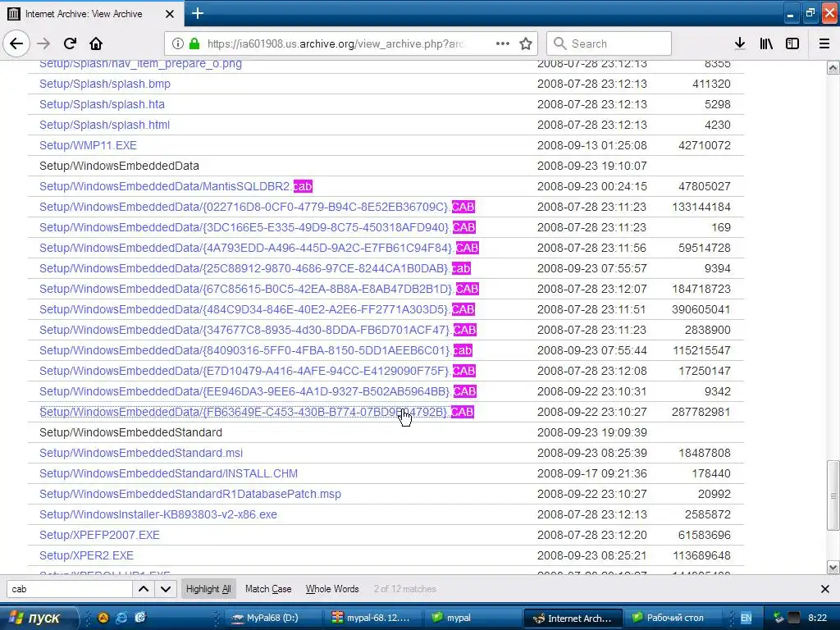
Task: Toggle Highlight All in find bar
Action: [208, 589]
